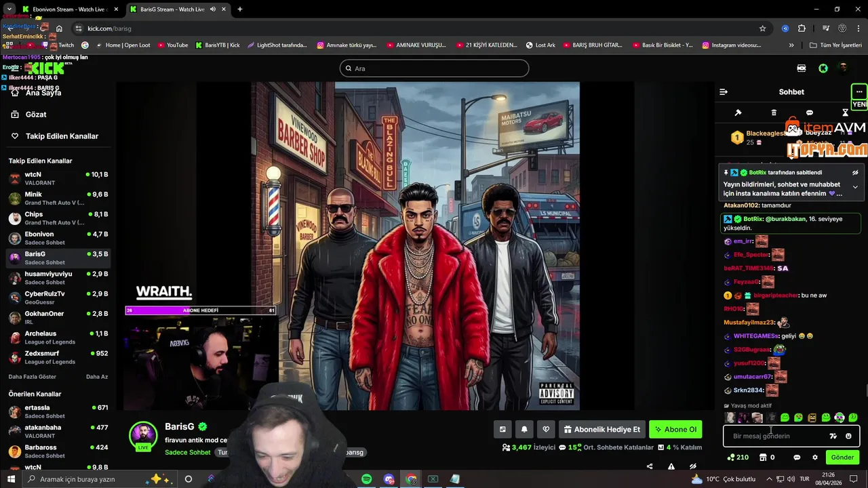Viewport: 868px width, 488px height.
Task: Open a new browser tab
Action: tap(240, 9)
